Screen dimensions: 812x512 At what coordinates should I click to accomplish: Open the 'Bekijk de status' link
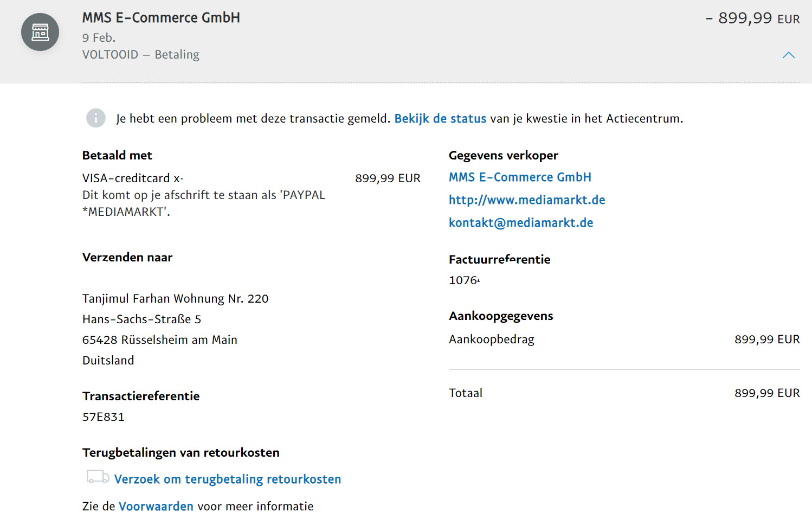(x=440, y=119)
